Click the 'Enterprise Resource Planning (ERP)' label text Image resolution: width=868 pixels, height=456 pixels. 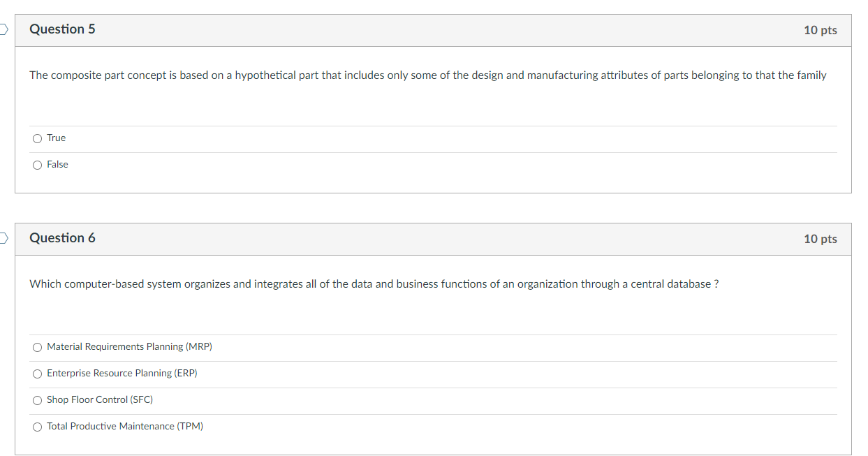pos(122,374)
